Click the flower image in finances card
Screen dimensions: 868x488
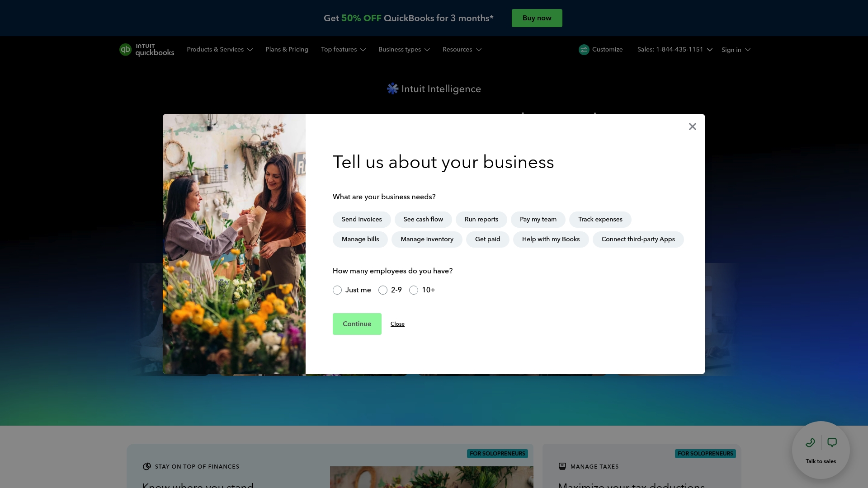[x=432, y=477]
